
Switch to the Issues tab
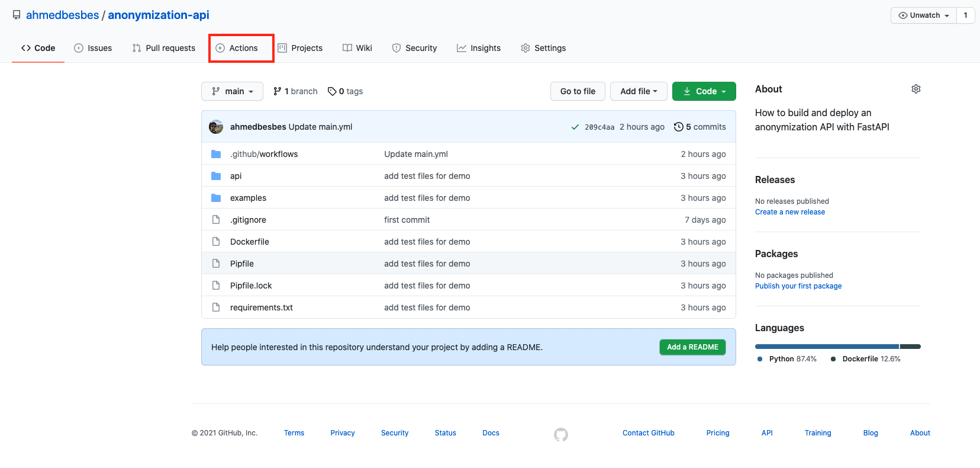[93, 48]
